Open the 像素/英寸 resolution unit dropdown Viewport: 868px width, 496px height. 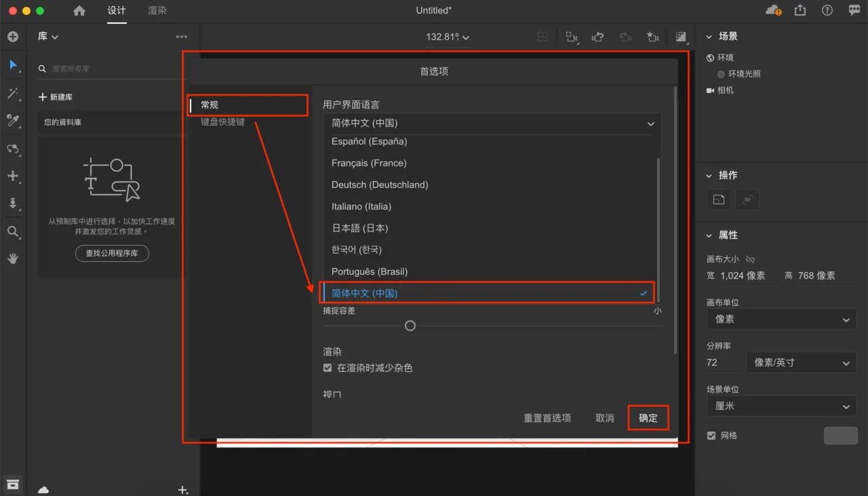tap(802, 362)
